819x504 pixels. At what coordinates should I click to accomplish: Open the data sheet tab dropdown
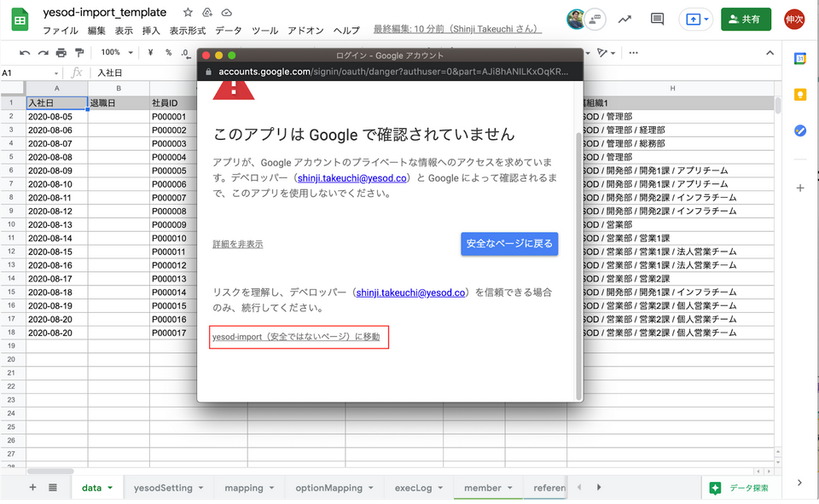[110, 488]
